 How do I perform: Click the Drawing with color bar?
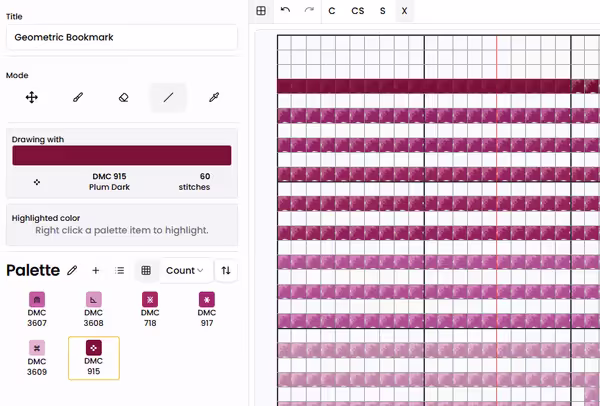point(122,155)
